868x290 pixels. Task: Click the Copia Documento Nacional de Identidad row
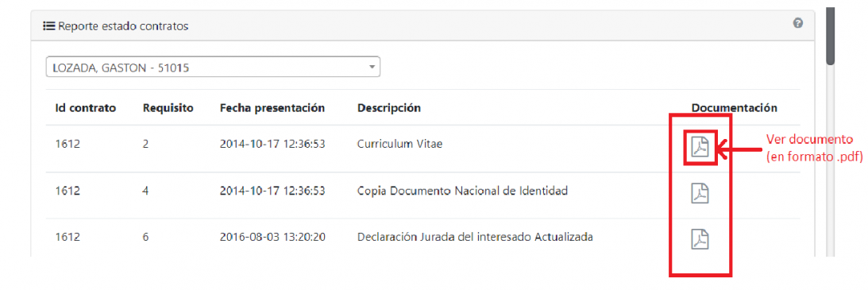pyautogui.click(x=423, y=191)
